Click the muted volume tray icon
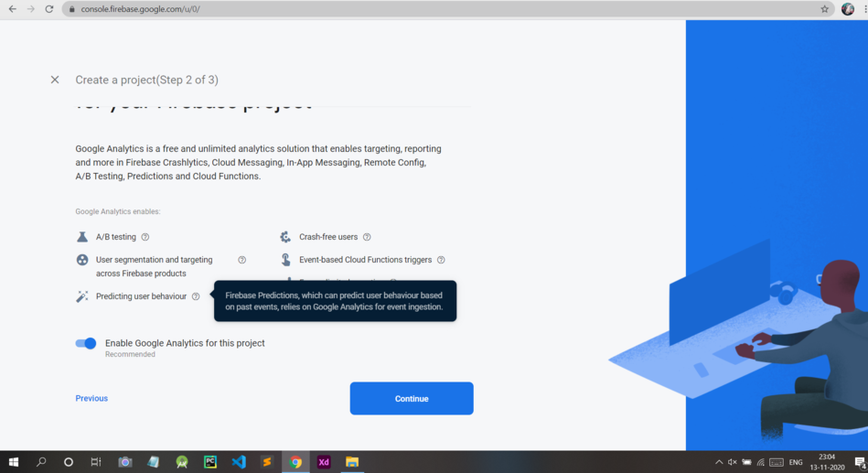The height and width of the screenshot is (473, 868). pyautogui.click(x=732, y=462)
